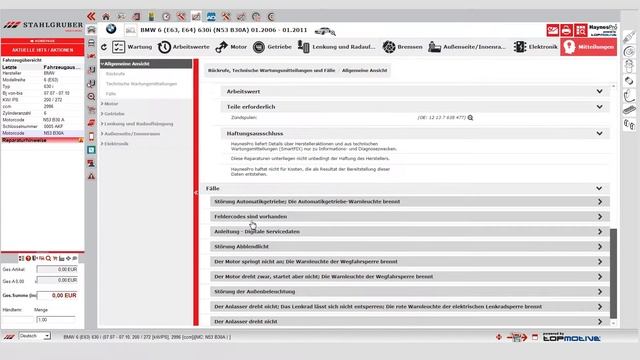Click the BMW brand logo
This screenshot has height=360, width=640.
(x=111, y=29)
